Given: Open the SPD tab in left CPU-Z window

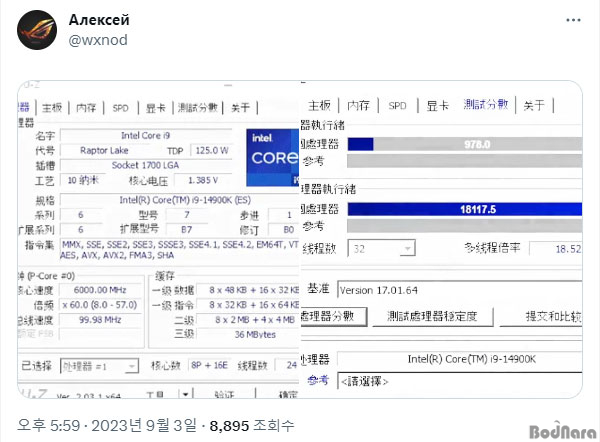Looking at the screenshot, I should pyautogui.click(x=121, y=108).
